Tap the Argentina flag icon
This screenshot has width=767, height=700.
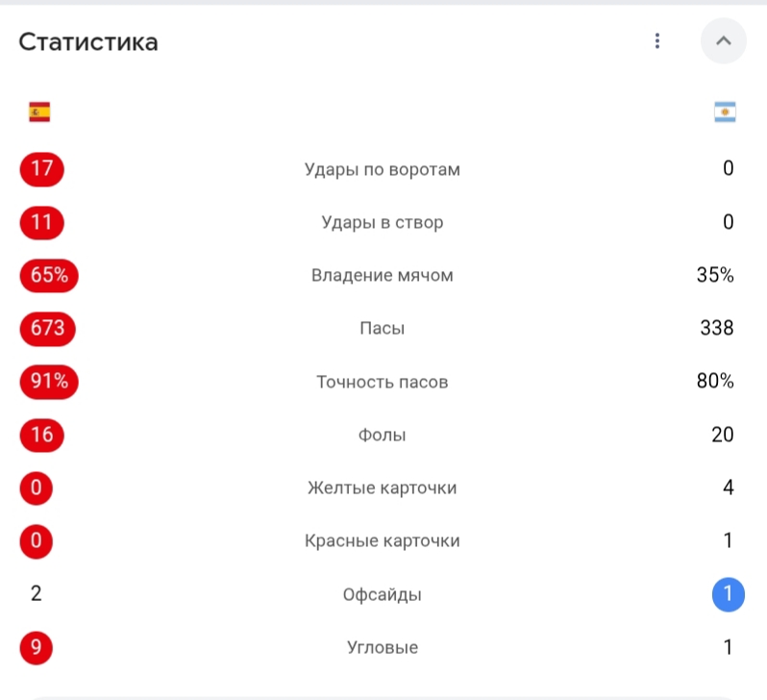(x=725, y=112)
